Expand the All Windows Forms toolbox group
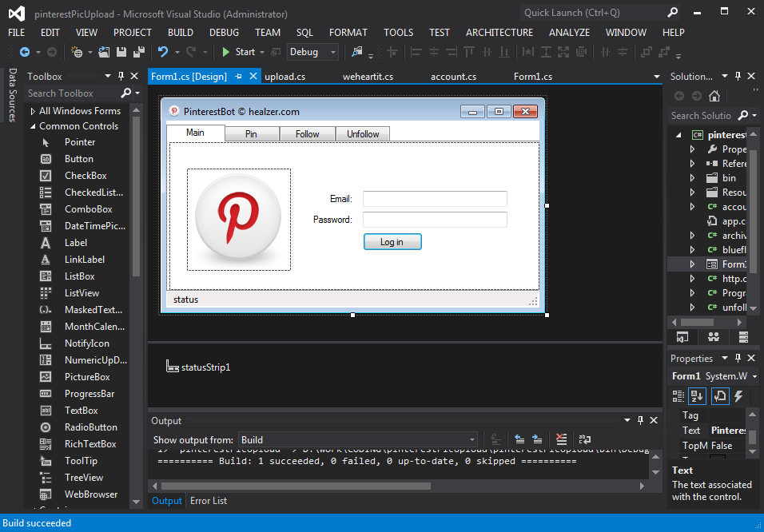 click(x=33, y=111)
